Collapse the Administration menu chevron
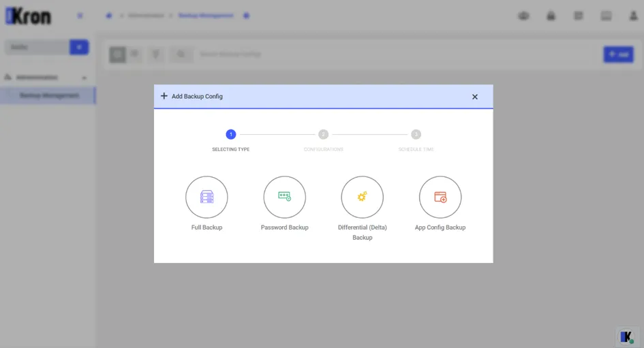 click(x=85, y=78)
